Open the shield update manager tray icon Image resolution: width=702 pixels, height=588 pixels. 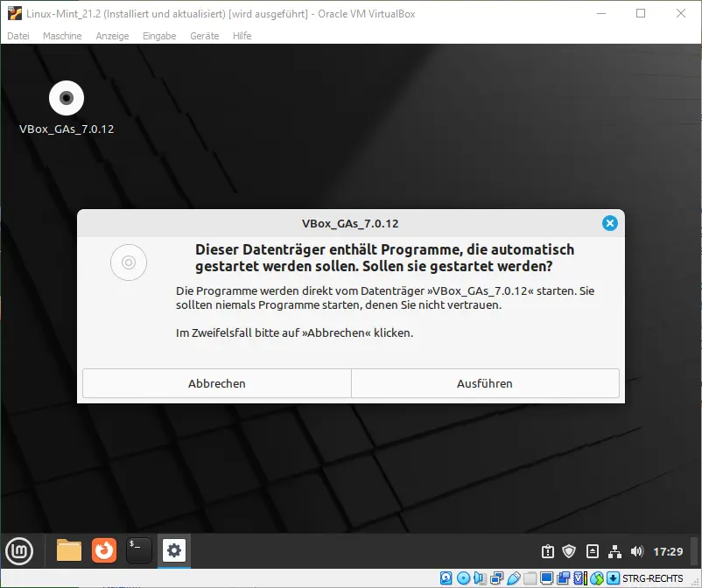(x=569, y=551)
